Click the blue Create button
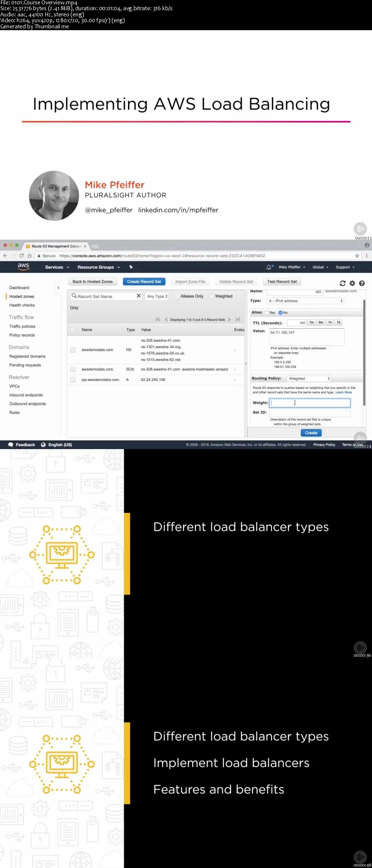This screenshot has height=868, width=372. [x=311, y=433]
